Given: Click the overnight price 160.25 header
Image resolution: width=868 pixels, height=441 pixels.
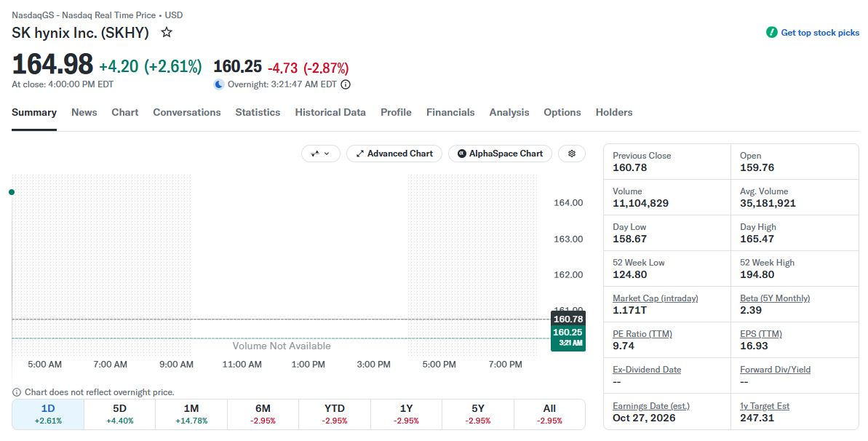Looking at the screenshot, I should click(x=237, y=66).
